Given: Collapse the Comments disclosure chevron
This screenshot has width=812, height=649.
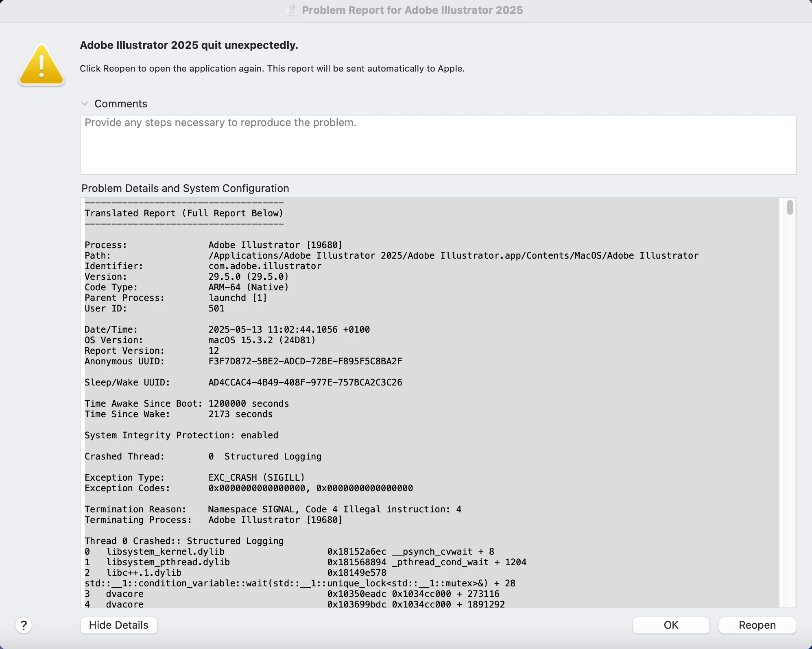Looking at the screenshot, I should point(85,104).
